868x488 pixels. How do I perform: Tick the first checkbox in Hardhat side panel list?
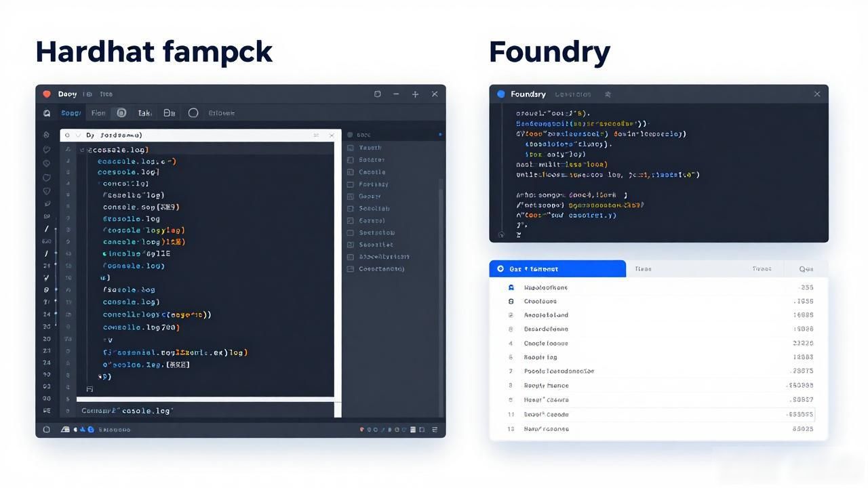[x=351, y=148]
